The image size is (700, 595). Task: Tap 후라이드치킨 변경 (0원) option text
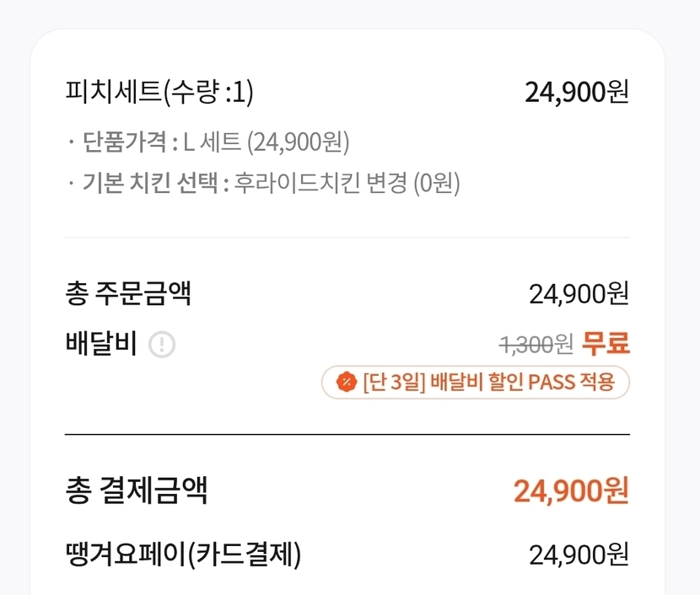tap(347, 183)
